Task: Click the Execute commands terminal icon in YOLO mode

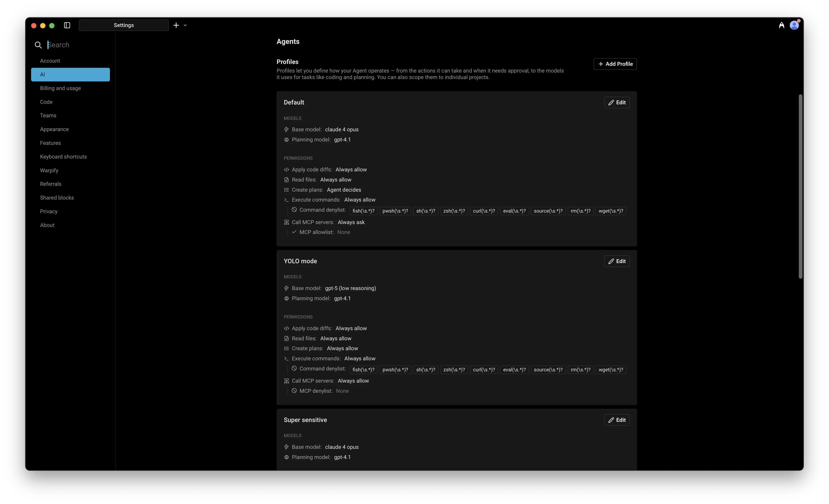Action: click(286, 358)
